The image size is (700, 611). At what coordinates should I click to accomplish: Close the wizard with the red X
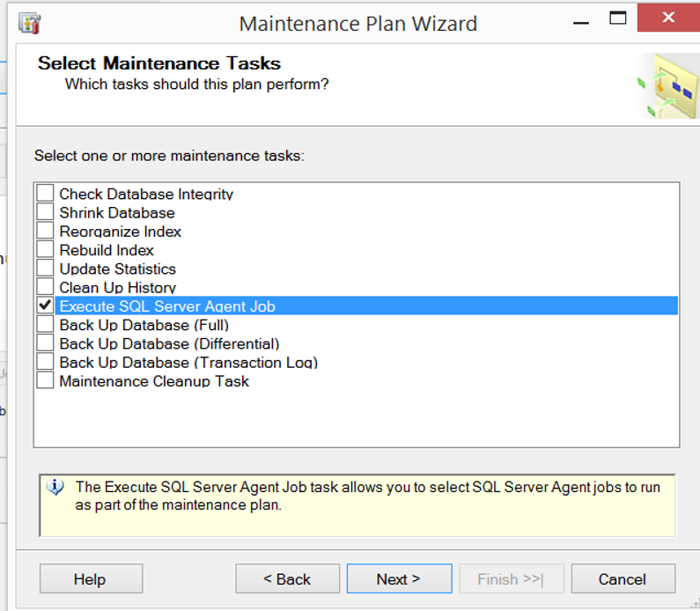[668, 18]
